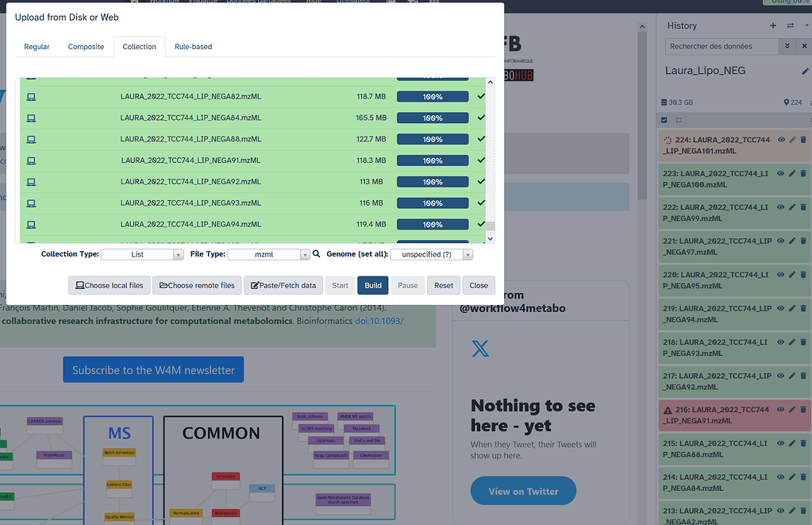Edit the Laura_Lipo_NEG history name via pencil icon
812x525 pixels.
pos(806,70)
